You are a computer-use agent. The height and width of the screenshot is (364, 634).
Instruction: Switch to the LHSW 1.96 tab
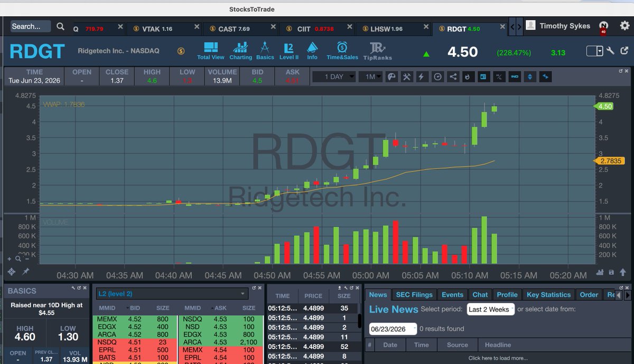(x=394, y=29)
